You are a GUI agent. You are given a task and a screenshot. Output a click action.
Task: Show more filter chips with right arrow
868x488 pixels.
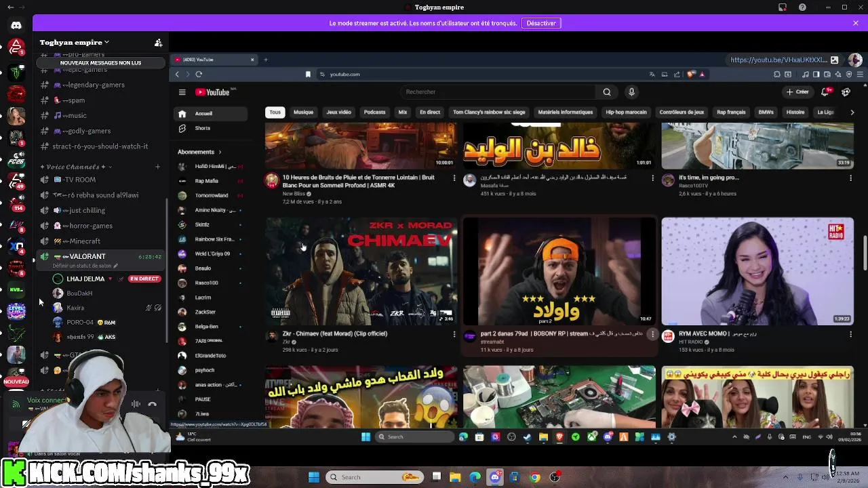tap(852, 113)
